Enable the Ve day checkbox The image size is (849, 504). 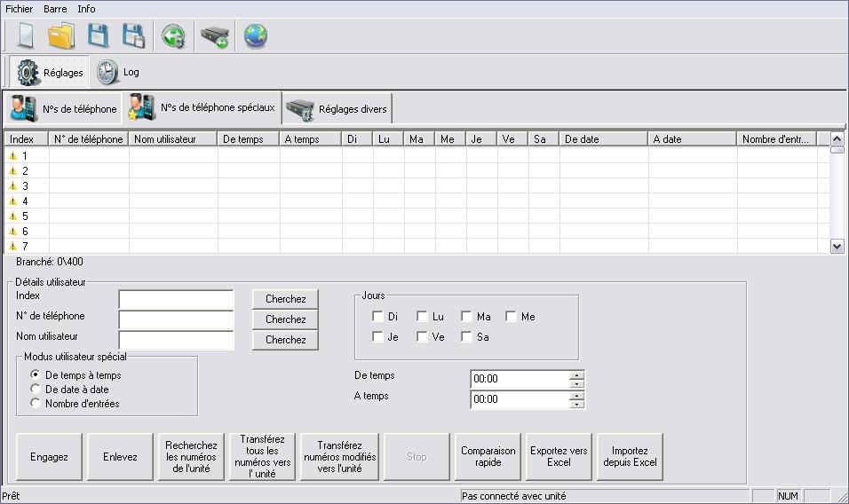[422, 336]
